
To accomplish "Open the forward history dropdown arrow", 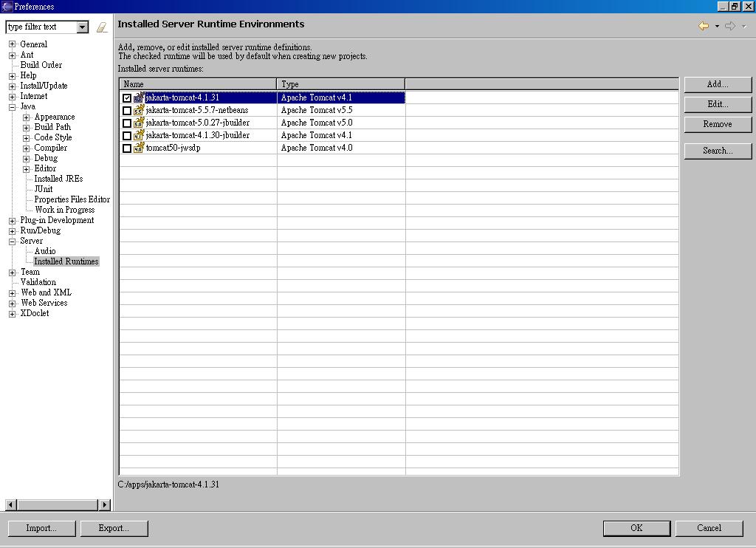I will (744, 27).
